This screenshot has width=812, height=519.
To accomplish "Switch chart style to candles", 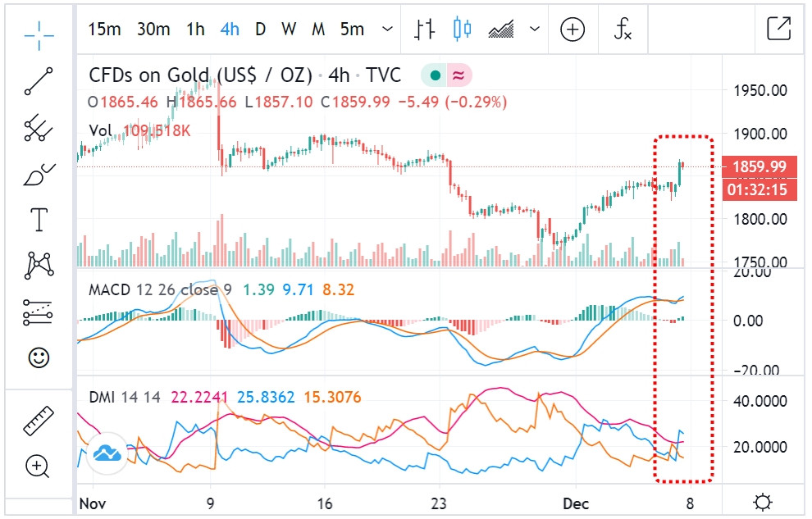I will tap(462, 30).
